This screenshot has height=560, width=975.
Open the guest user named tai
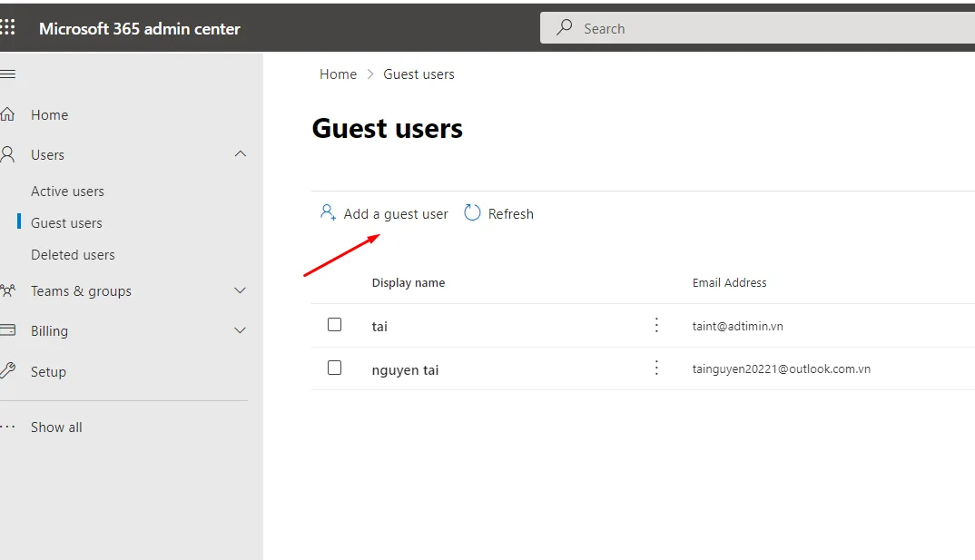(379, 327)
